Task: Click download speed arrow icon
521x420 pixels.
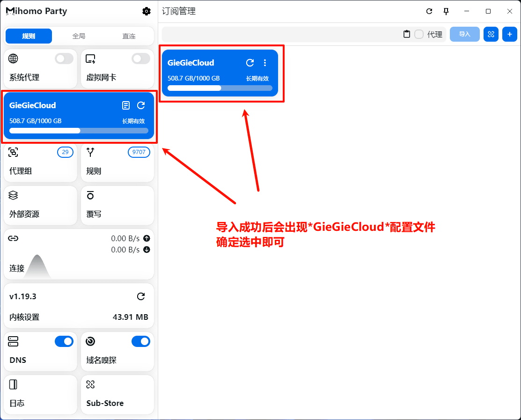Action: [x=147, y=250]
